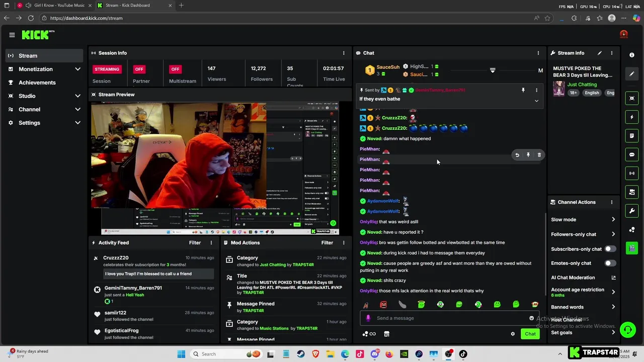Open Channel Actions three-dot menu

(612, 202)
